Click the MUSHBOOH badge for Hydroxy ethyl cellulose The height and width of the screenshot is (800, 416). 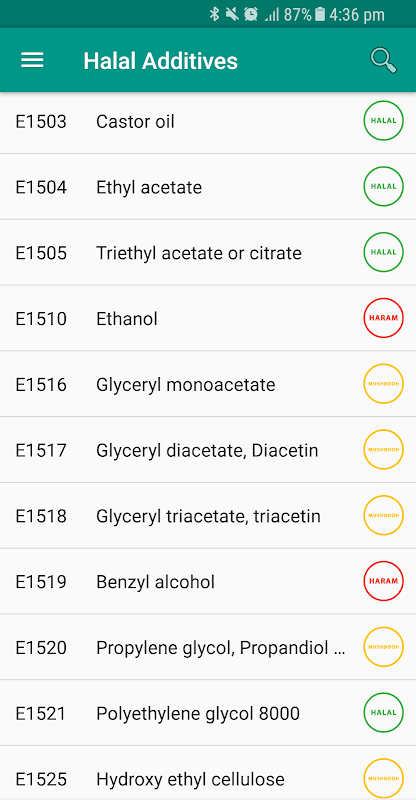(x=383, y=779)
